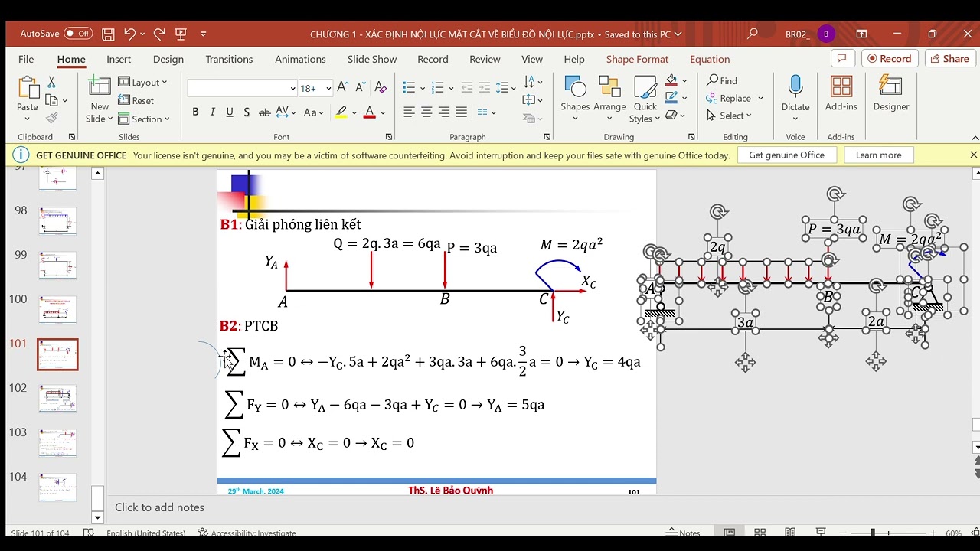The width and height of the screenshot is (980, 551).
Task: Click the Paste clipboard icon
Action: coord(28,87)
